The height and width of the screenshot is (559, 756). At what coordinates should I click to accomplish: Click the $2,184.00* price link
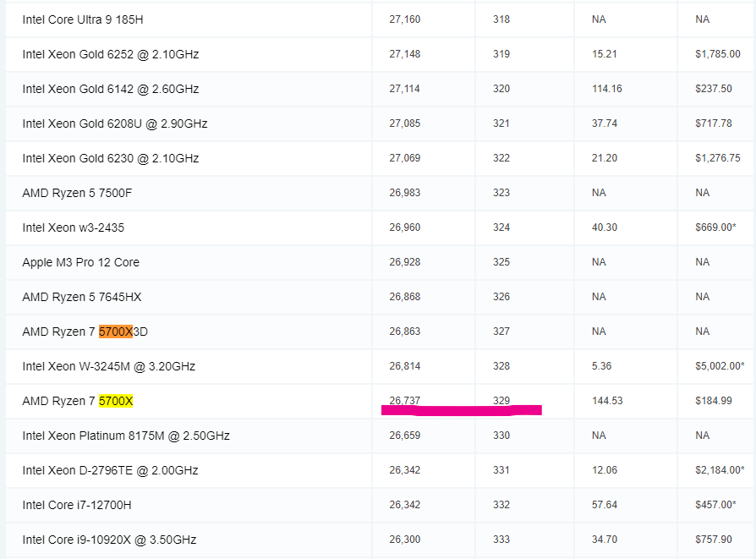(720, 470)
